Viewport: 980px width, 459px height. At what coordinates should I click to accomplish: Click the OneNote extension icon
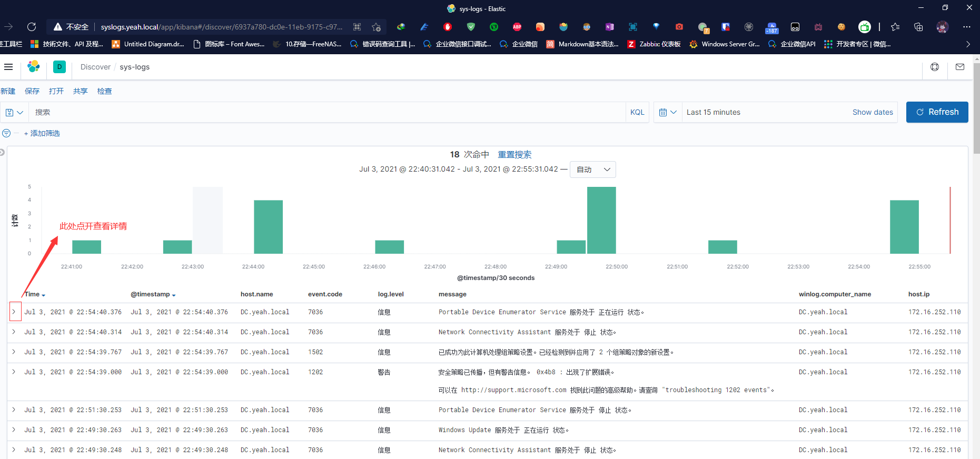click(x=610, y=27)
